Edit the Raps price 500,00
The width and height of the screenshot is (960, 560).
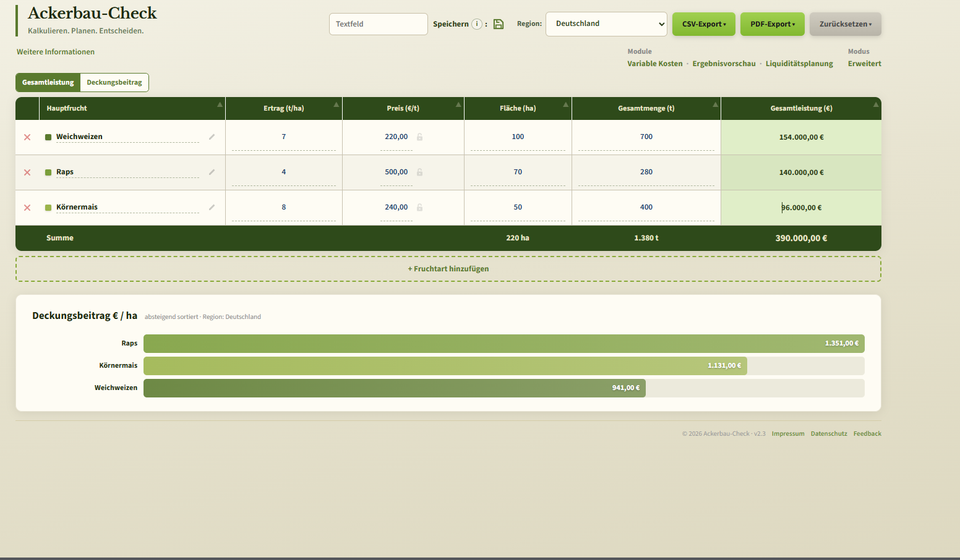coord(396,172)
